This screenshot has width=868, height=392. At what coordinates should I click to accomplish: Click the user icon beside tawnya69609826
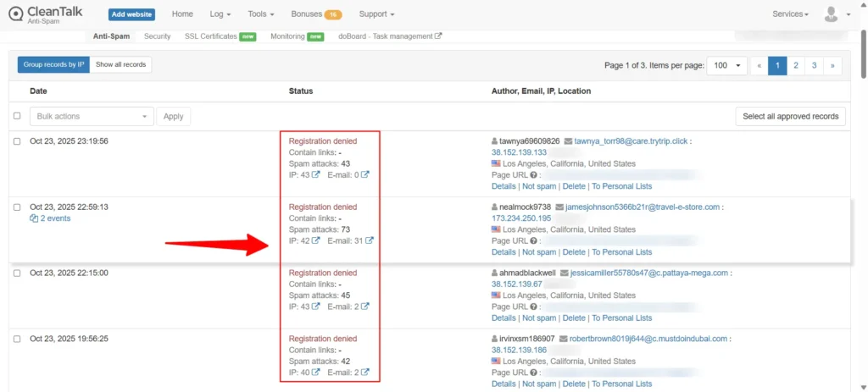495,141
